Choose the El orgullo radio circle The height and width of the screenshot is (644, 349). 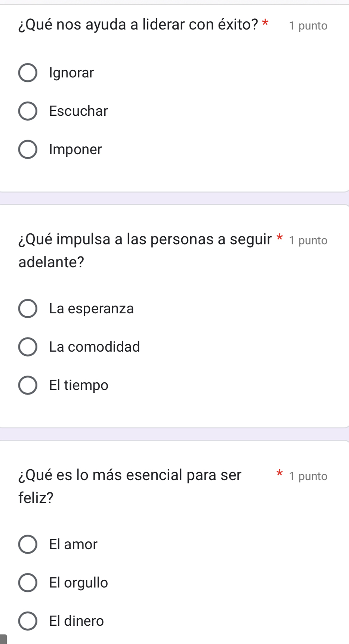[x=28, y=583]
